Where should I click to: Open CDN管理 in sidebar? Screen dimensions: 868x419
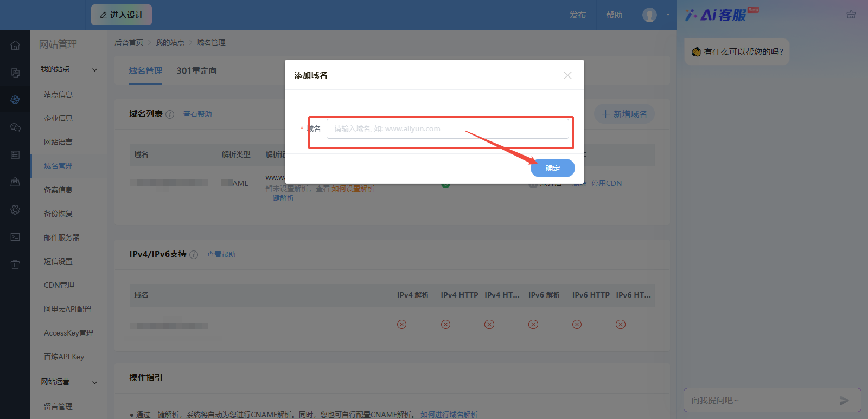[59, 285]
